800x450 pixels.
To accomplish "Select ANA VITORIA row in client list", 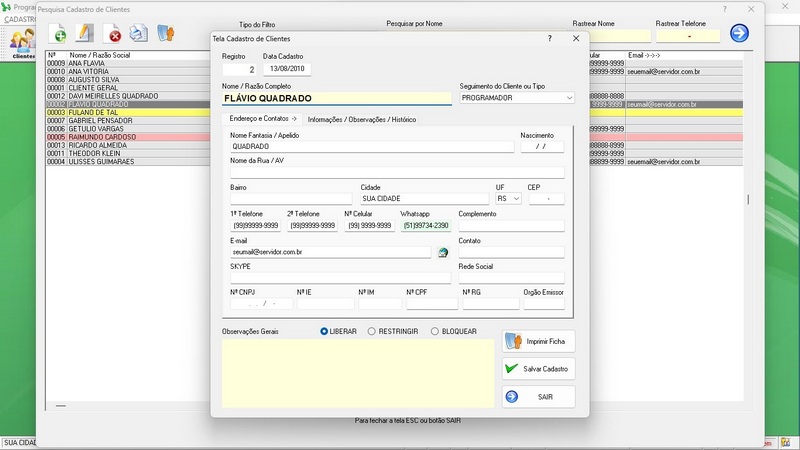I will [128, 71].
